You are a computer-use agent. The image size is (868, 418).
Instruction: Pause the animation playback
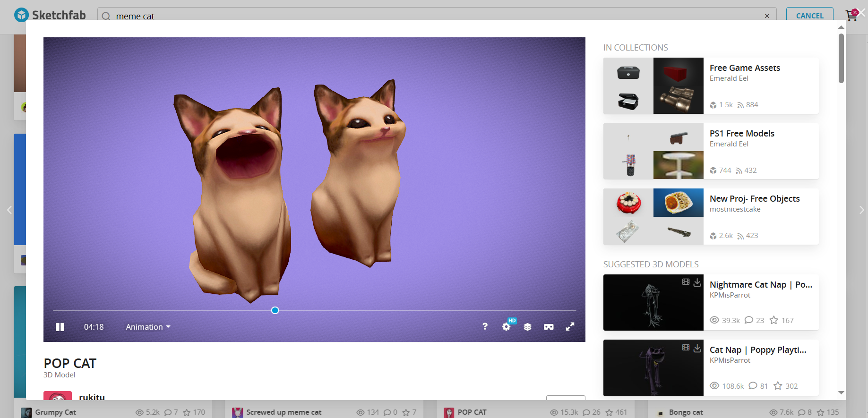point(60,327)
